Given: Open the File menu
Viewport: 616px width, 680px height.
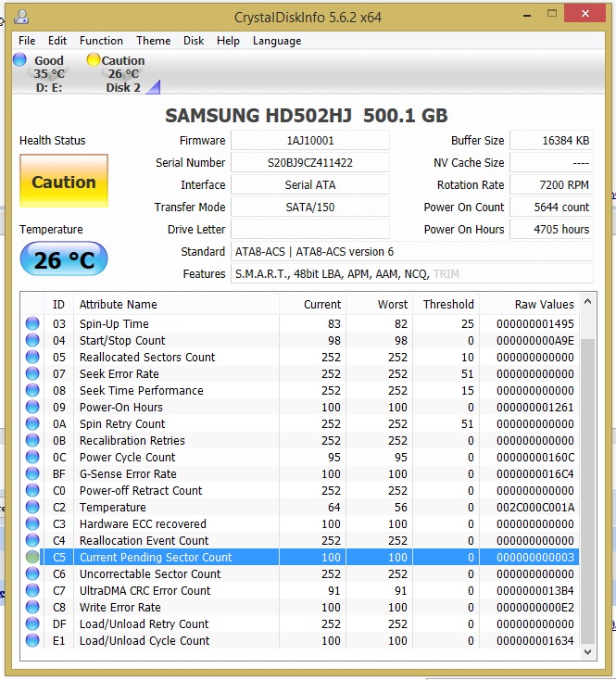Looking at the screenshot, I should pos(27,41).
